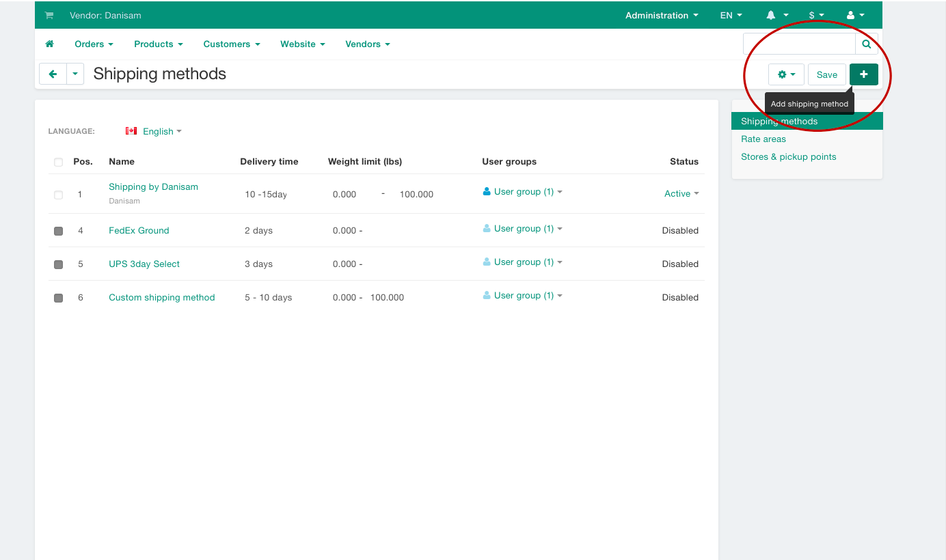Open the Orders menu
This screenshot has height=560, width=946.
pyautogui.click(x=94, y=44)
